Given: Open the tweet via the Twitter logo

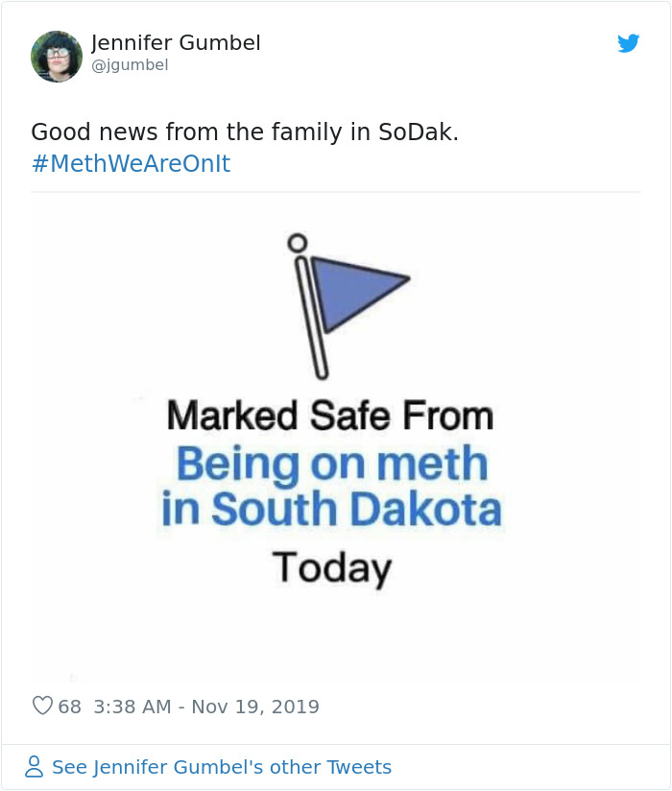Looking at the screenshot, I should (x=629, y=43).
